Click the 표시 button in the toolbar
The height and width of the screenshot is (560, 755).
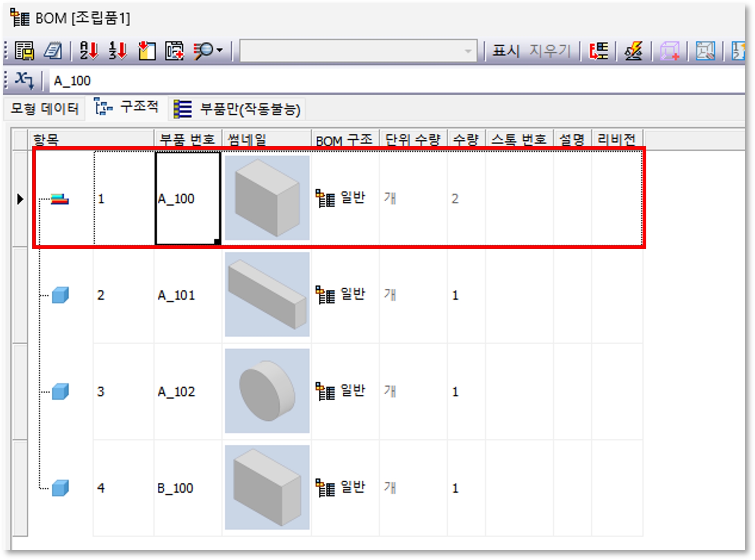point(506,51)
